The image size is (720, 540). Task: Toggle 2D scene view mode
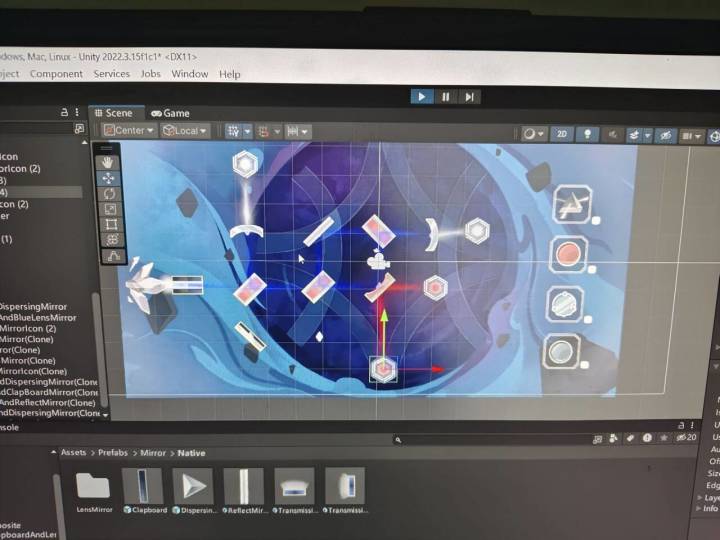point(562,134)
